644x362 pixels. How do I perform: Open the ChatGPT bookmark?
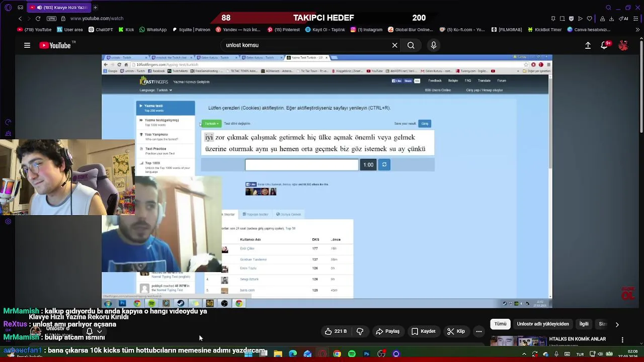click(101, 30)
